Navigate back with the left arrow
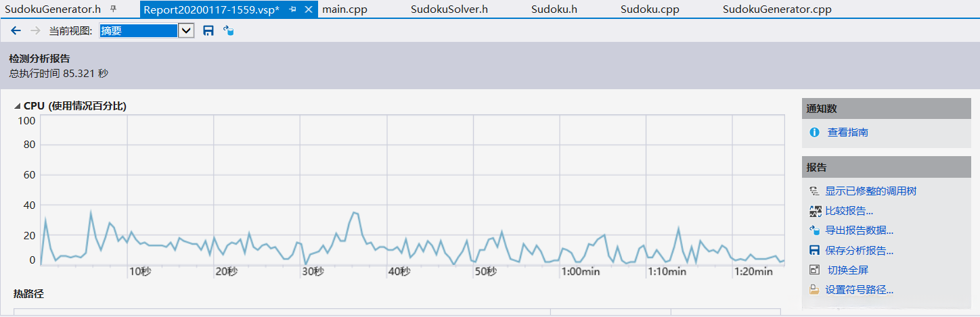The width and height of the screenshot is (980, 317). [x=16, y=30]
